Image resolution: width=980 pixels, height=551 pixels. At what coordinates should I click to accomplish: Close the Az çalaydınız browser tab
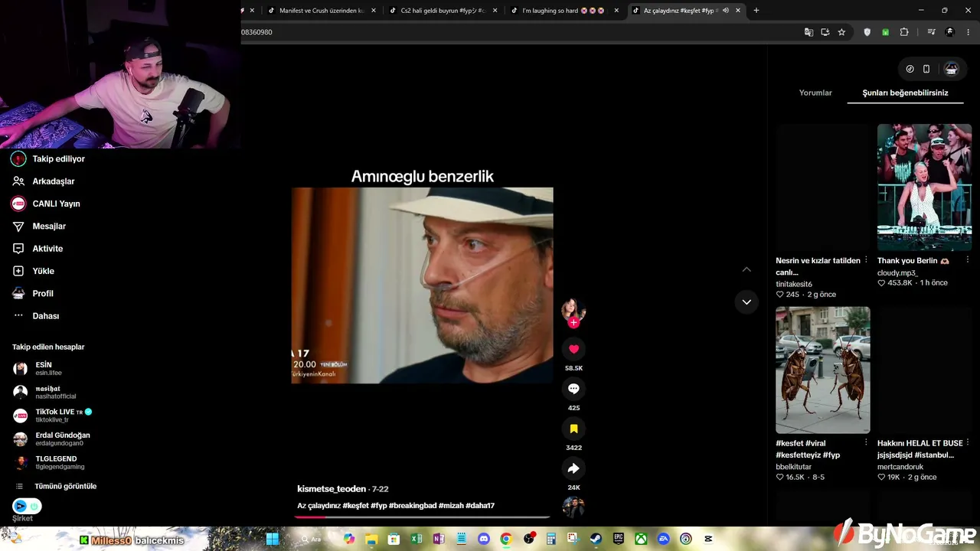click(738, 11)
